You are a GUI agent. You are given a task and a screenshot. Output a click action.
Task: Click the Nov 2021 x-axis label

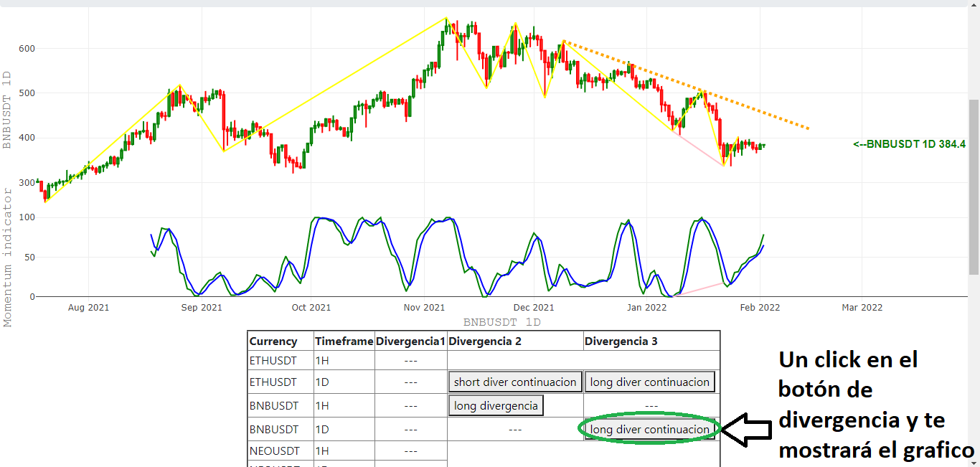coord(424,308)
